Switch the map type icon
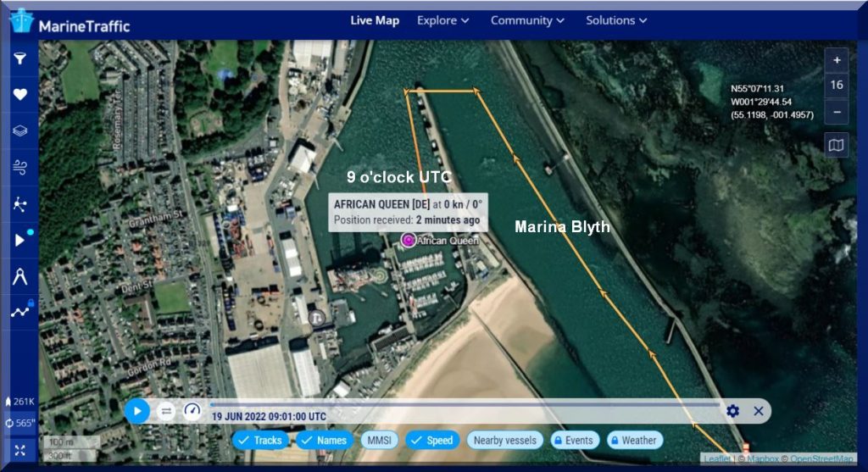This screenshot has height=472, width=868. [837, 146]
